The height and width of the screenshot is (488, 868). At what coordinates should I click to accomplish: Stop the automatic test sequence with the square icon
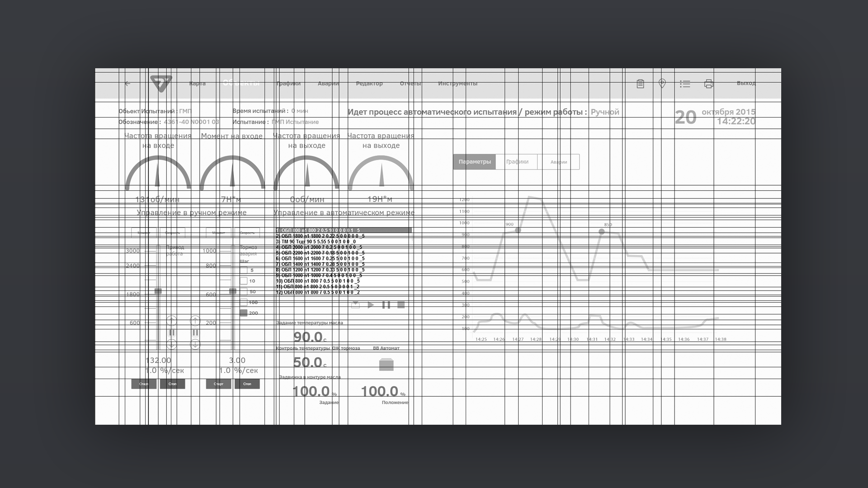[401, 305]
